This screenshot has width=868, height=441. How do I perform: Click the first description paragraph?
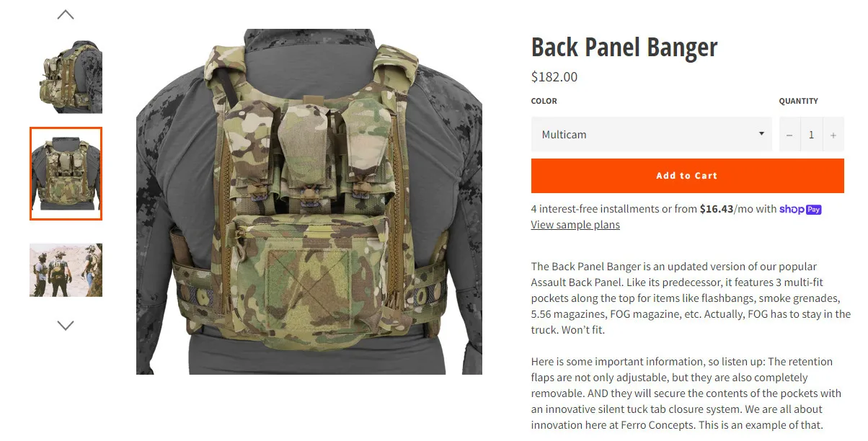click(691, 298)
